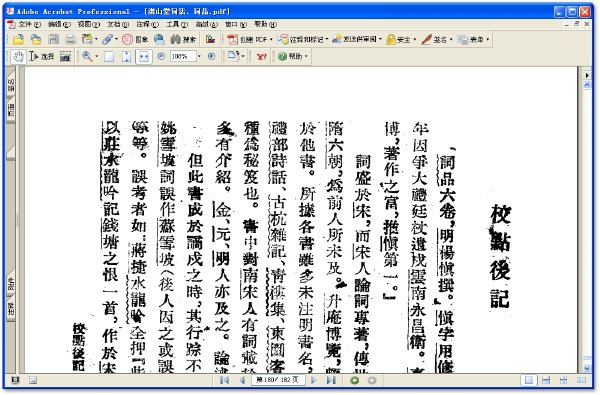Toggle Single Page layout in status bar
The height and width of the screenshot is (395, 600).
pos(529,380)
